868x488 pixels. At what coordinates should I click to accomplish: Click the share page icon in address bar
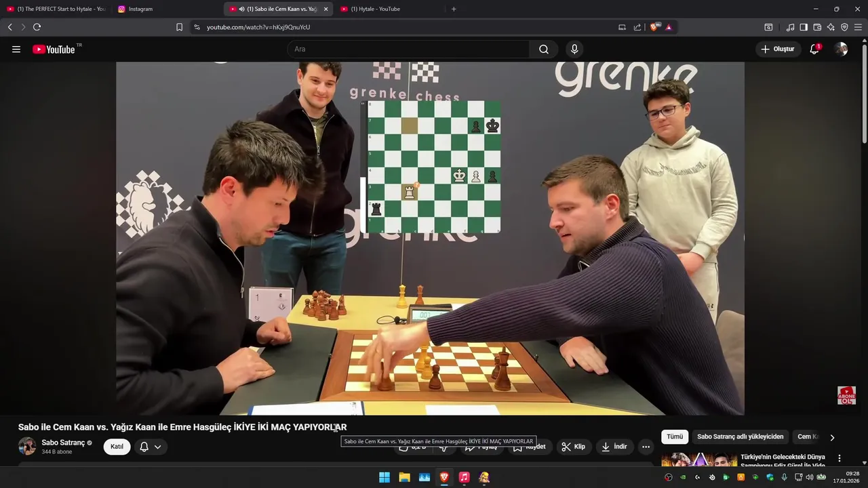[637, 27]
